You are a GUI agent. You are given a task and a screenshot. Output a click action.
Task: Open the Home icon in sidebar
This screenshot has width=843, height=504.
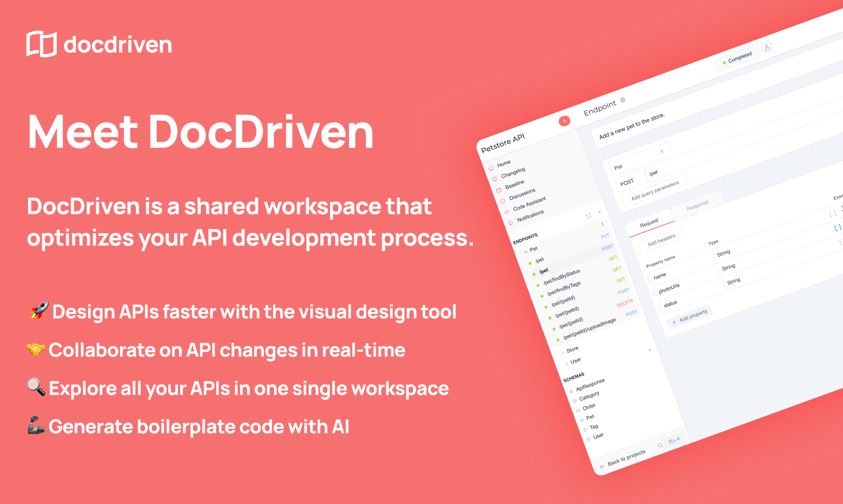click(491, 169)
